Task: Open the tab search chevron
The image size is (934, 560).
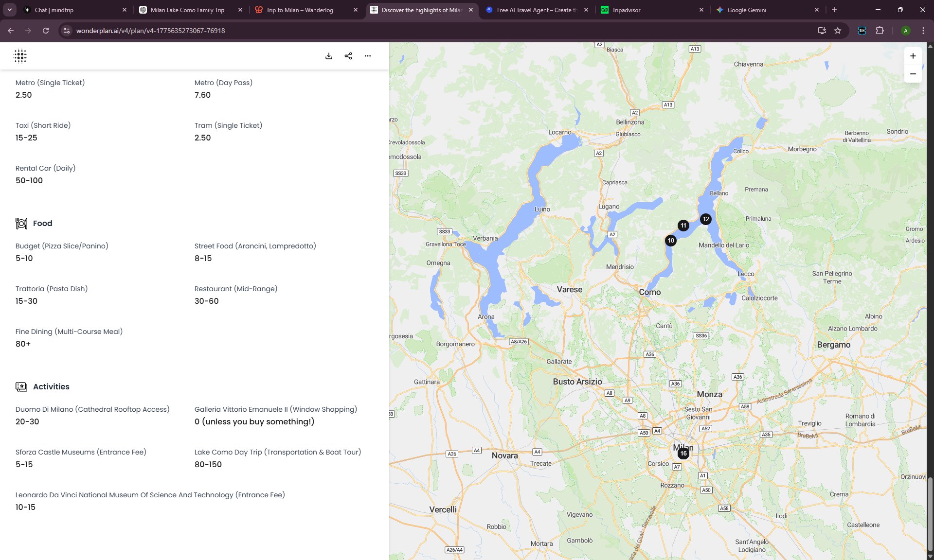Action: (10, 10)
